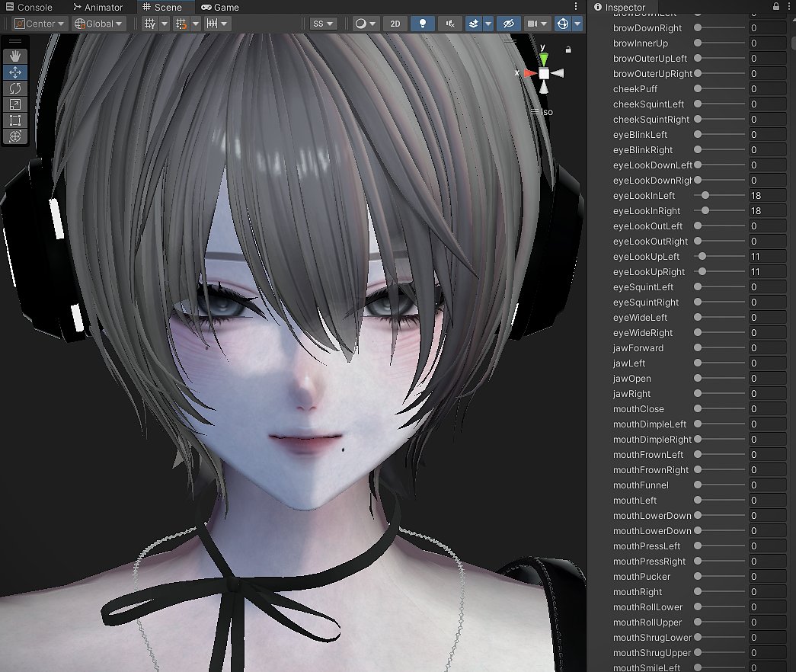Adjust the jawOpen slider
This screenshot has height=672, width=796.
(x=721, y=379)
